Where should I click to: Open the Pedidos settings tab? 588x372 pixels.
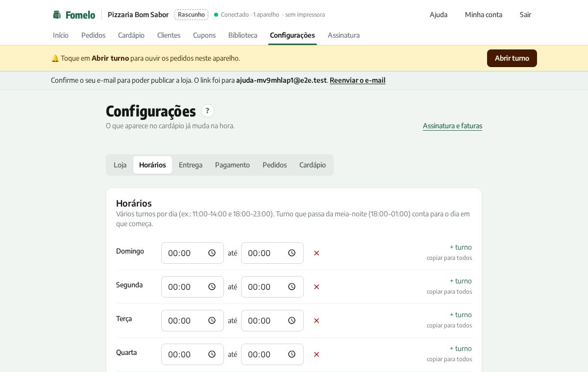274,165
